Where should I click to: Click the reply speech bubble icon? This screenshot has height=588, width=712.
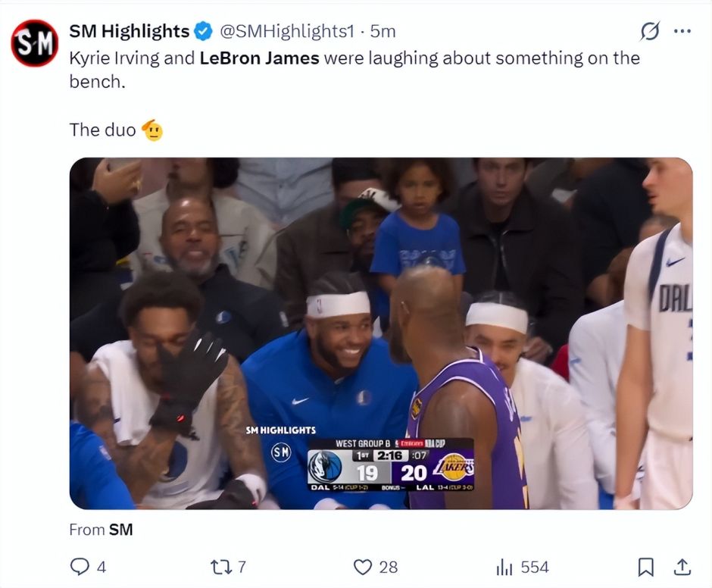pyautogui.click(x=79, y=567)
